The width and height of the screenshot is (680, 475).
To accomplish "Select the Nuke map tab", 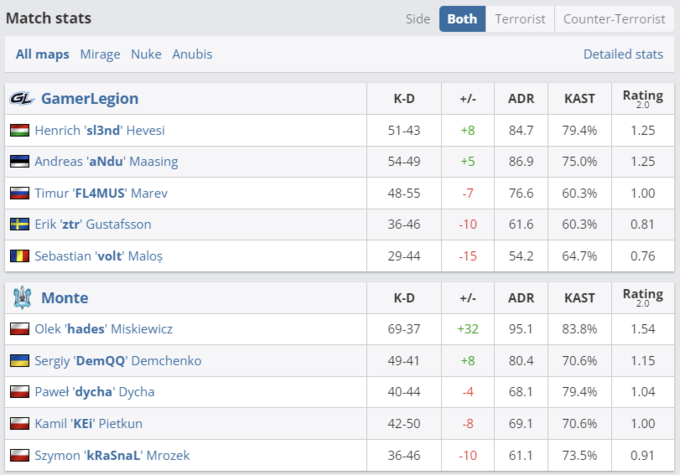I will pos(146,54).
